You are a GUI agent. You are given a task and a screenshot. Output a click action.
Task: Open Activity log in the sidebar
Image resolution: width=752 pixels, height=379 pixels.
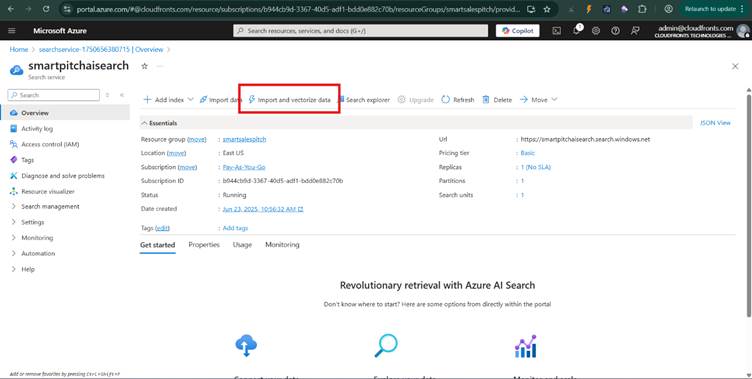[37, 129]
